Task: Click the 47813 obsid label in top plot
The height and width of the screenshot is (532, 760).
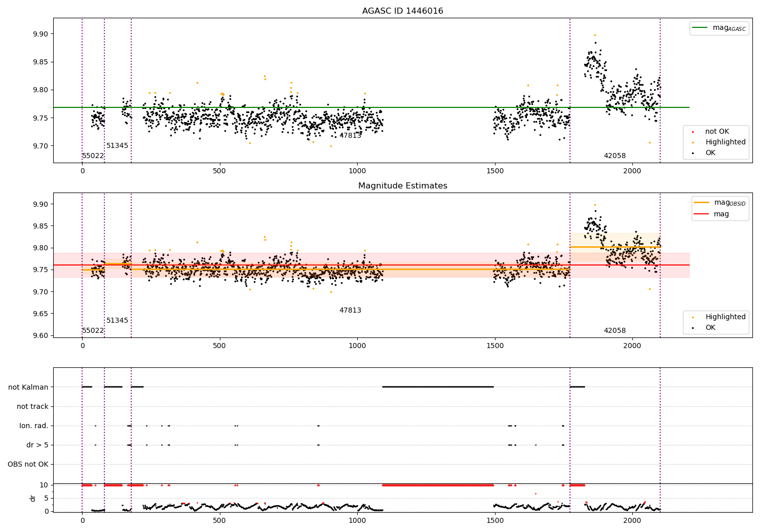Action: [x=350, y=136]
